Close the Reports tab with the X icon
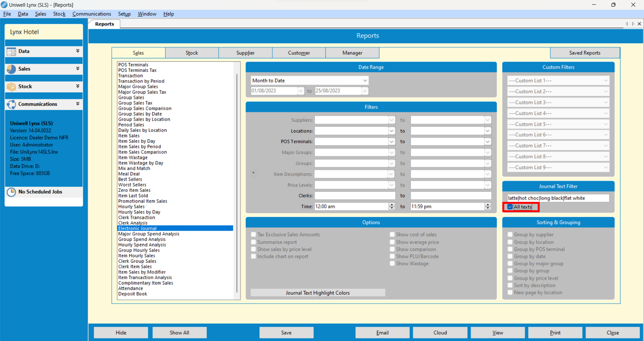Viewport: 644px width, 341px height. [x=639, y=24]
